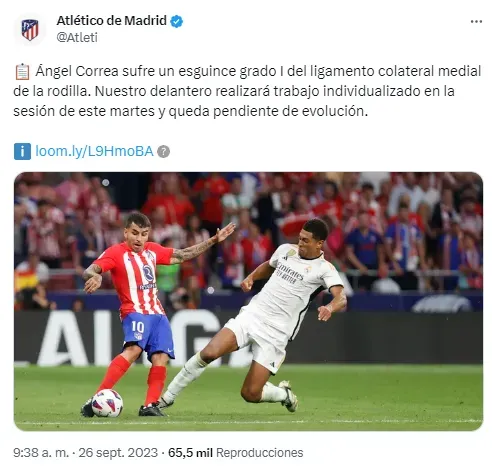This screenshot has width=492, height=473.
Task: Click the number 10 on blue shorts
Action: coord(138,327)
